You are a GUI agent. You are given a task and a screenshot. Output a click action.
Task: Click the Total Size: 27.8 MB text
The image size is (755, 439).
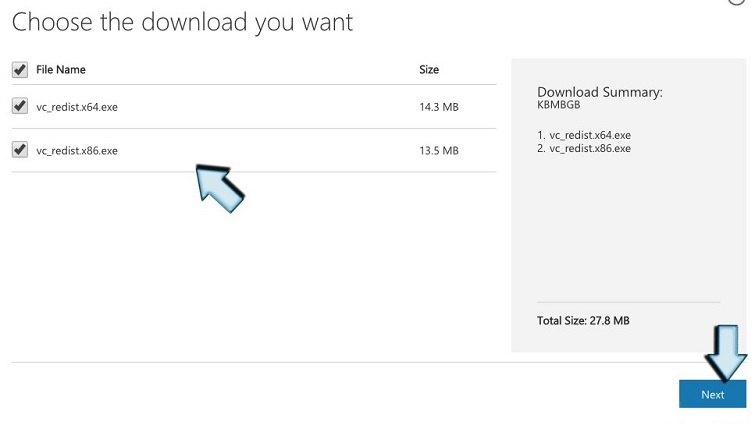click(583, 321)
